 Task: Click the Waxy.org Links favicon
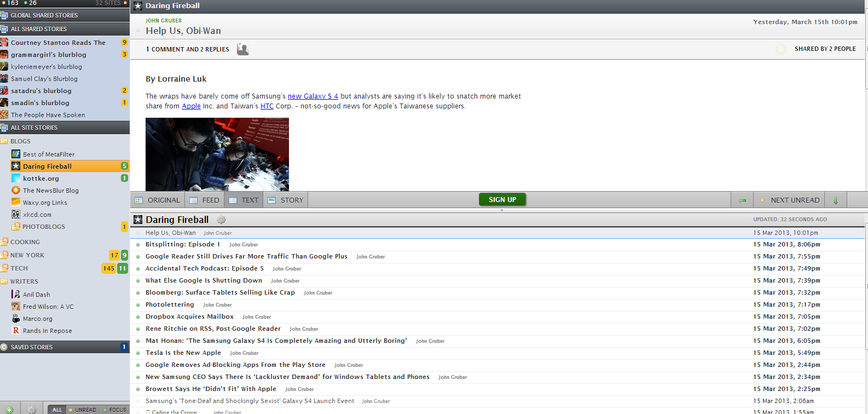[16, 202]
